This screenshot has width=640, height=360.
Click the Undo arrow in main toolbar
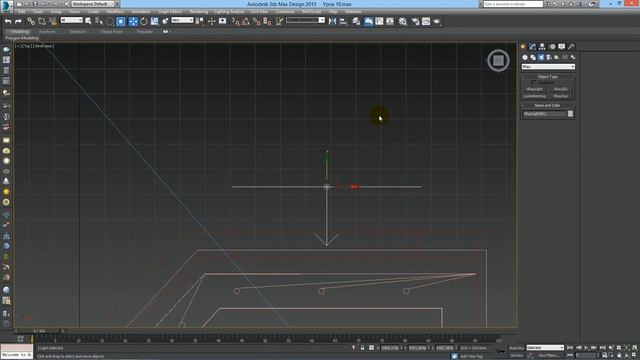[8, 21]
